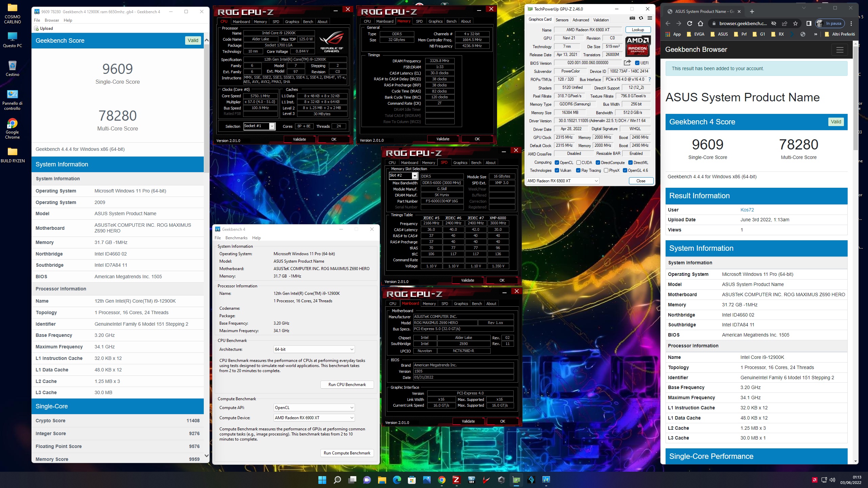Click the Chrome page vertical scrollbar
Image resolution: width=868 pixels, height=488 pixels.
pos(855,98)
